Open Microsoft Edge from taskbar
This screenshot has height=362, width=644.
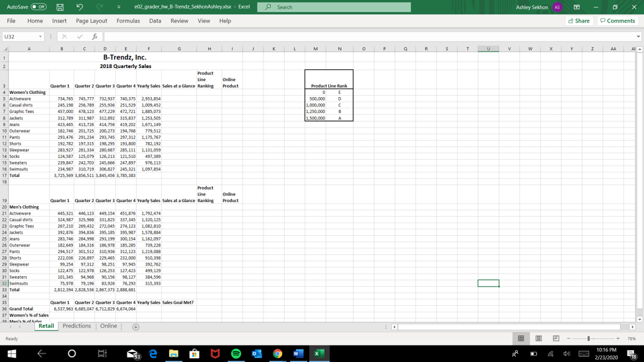click(153, 354)
